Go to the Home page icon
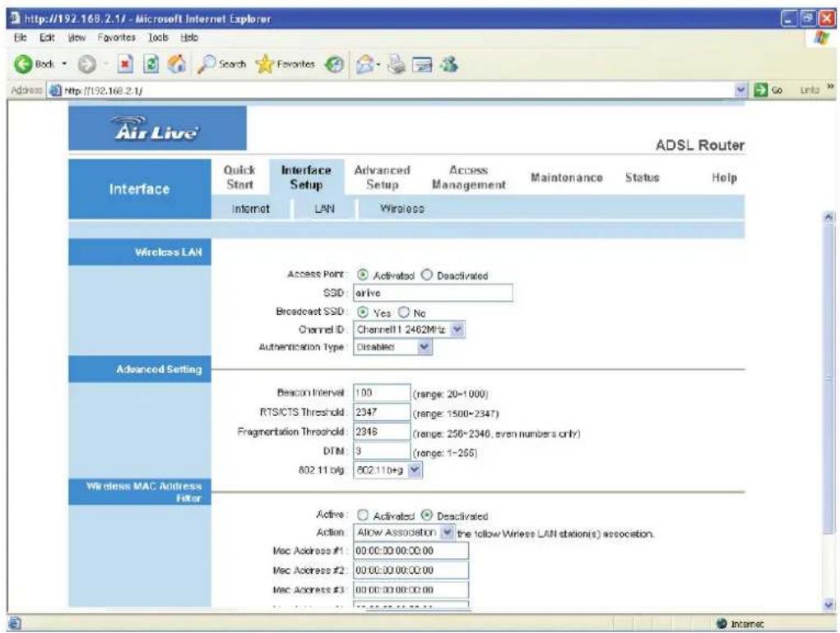Image resolution: width=840 pixels, height=633 pixels. tap(176, 64)
